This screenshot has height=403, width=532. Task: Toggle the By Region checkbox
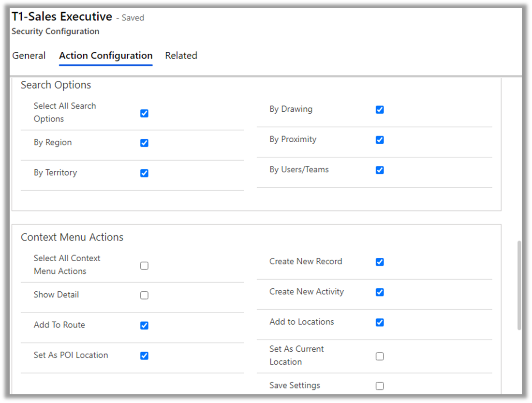pyautogui.click(x=144, y=143)
